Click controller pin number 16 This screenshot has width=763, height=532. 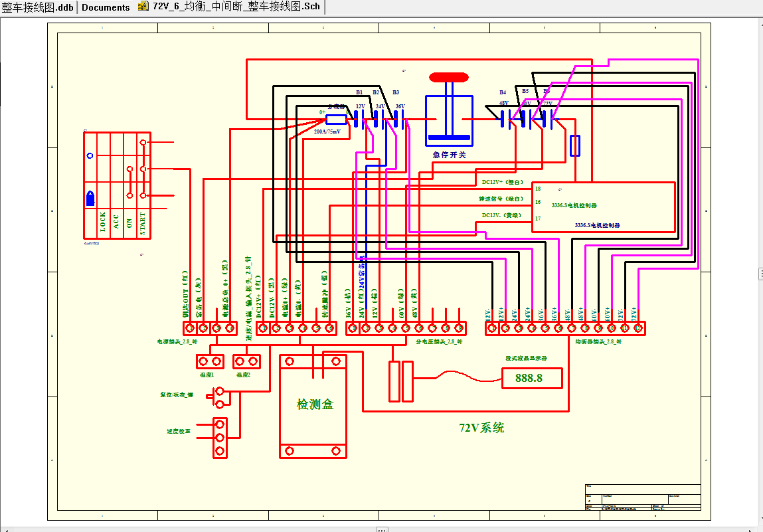tap(538, 201)
